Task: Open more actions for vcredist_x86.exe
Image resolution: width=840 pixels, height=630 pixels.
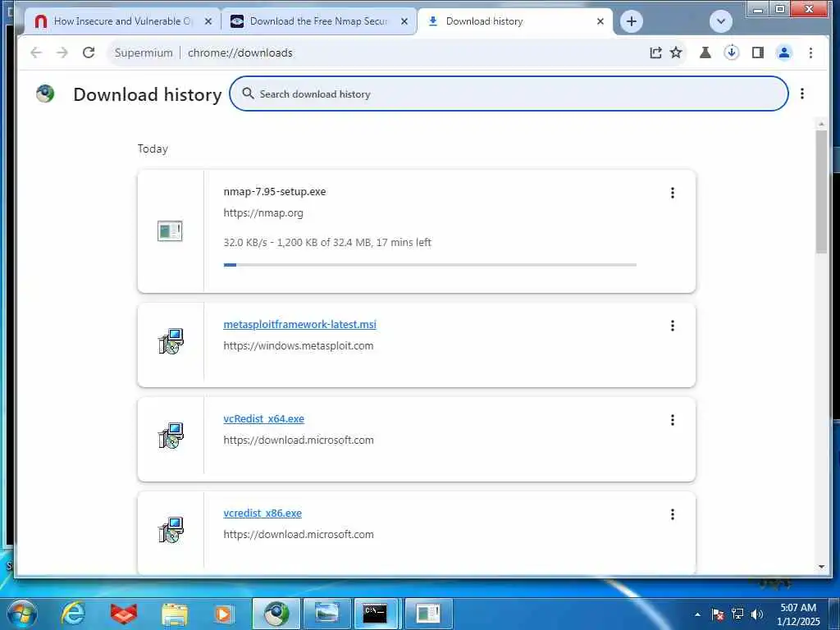Action: [673, 514]
